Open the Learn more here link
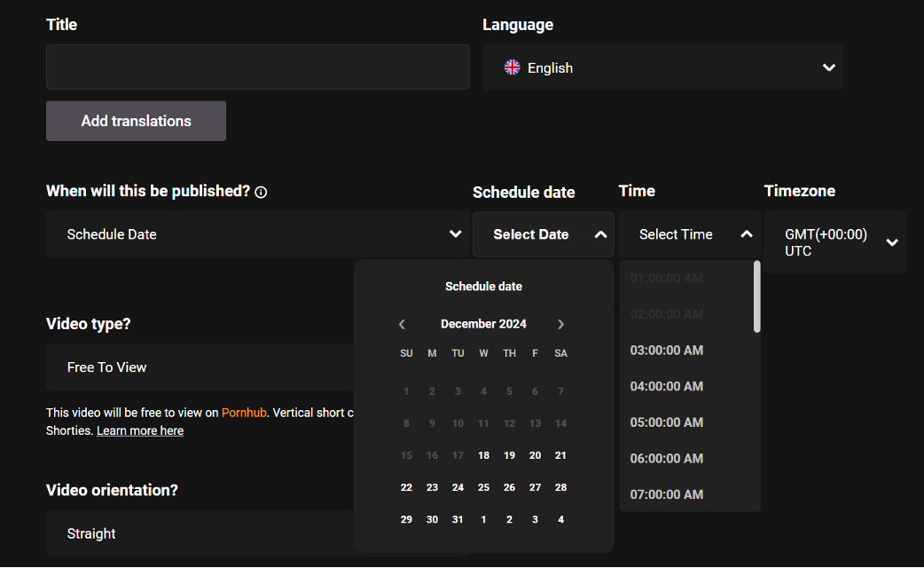Screen dimensions: 924x568 [140, 430]
